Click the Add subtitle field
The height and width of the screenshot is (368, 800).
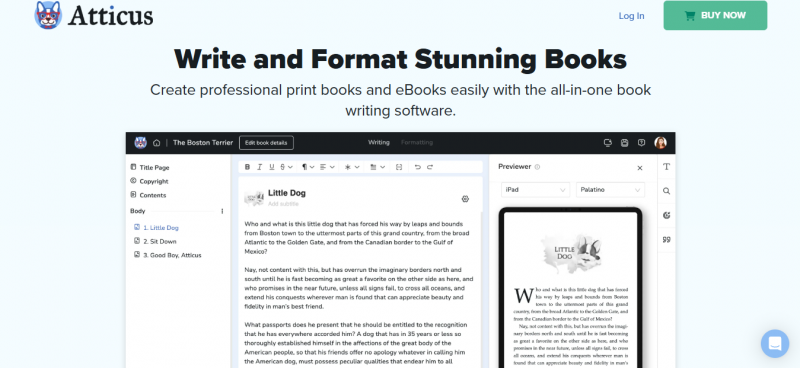[283, 204]
